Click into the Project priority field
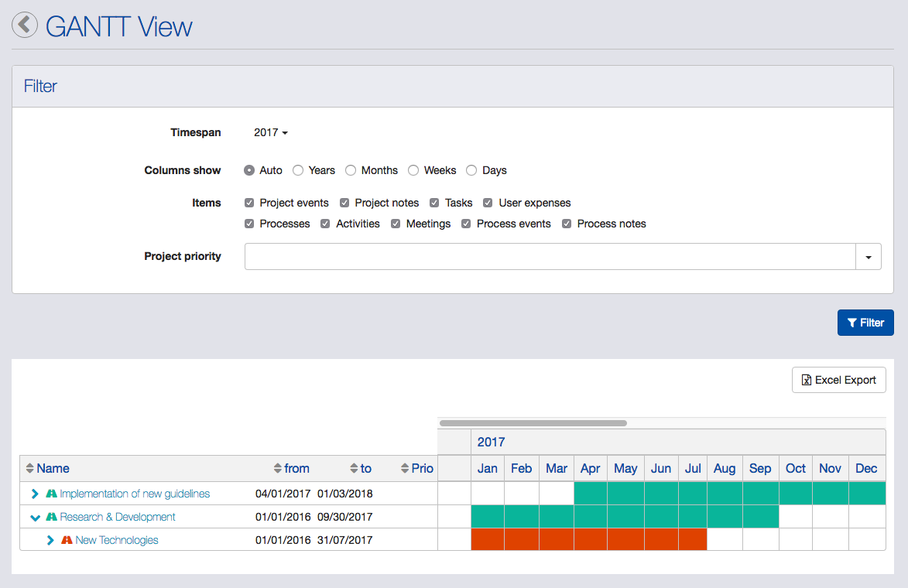This screenshot has width=908, height=588. (x=550, y=256)
